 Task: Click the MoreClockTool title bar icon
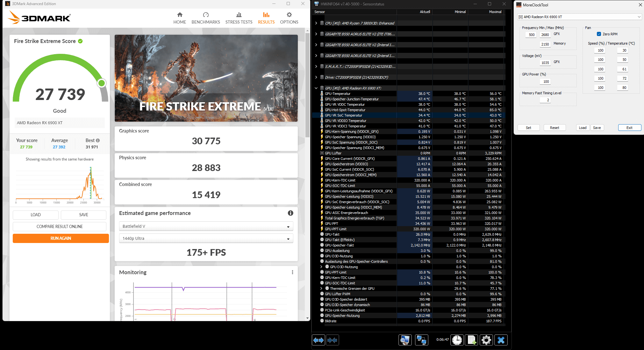pos(519,5)
